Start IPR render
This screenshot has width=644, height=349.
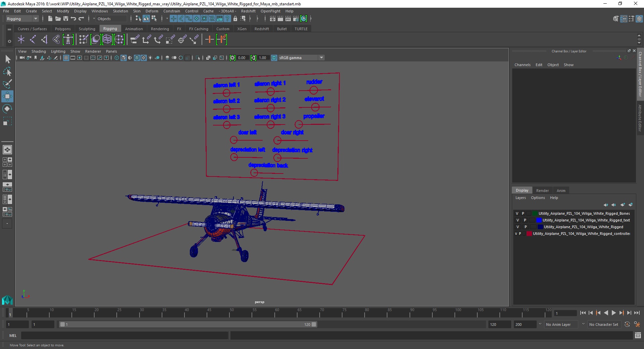(x=288, y=19)
